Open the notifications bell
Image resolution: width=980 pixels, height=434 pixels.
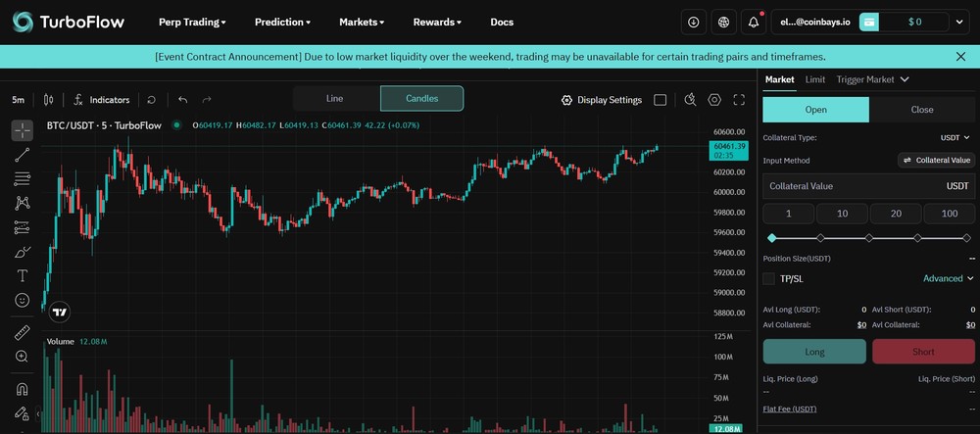753,22
